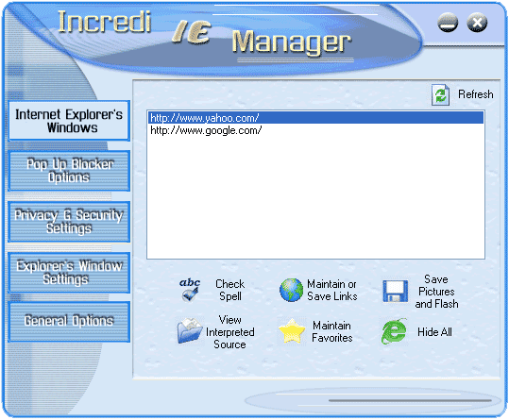Click the globe Maintain or Save Links icon
Image resolution: width=509 pixels, height=420 pixels.
[x=291, y=290]
